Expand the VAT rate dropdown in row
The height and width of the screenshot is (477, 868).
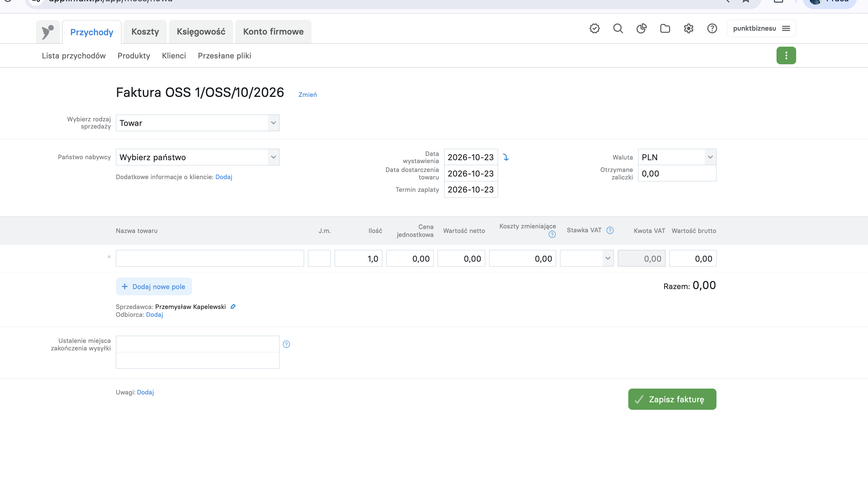coord(587,258)
